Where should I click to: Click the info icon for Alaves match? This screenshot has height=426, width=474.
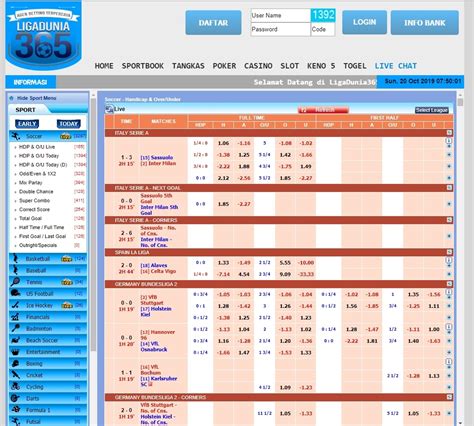click(449, 260)
